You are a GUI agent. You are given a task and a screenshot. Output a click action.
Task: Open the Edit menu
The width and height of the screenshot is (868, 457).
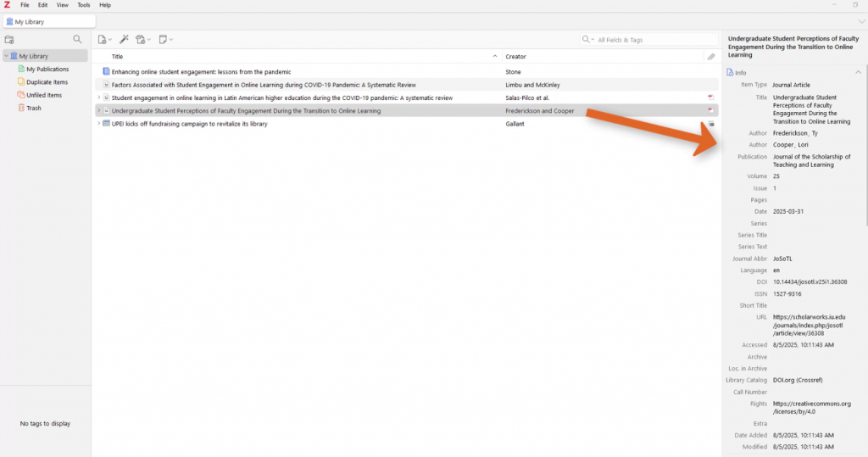pyautogui.click(x=42, y=5)
